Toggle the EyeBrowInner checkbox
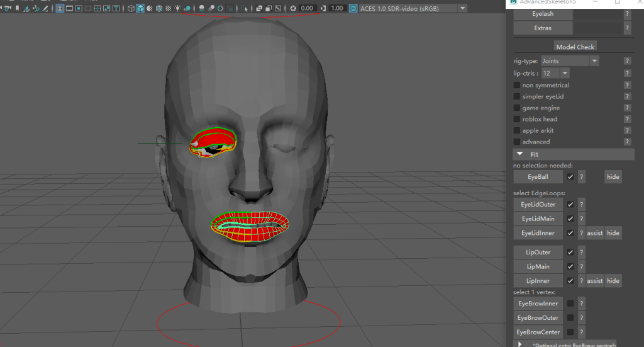The width and height of the screenshot is (644, 347). [570, 304]
